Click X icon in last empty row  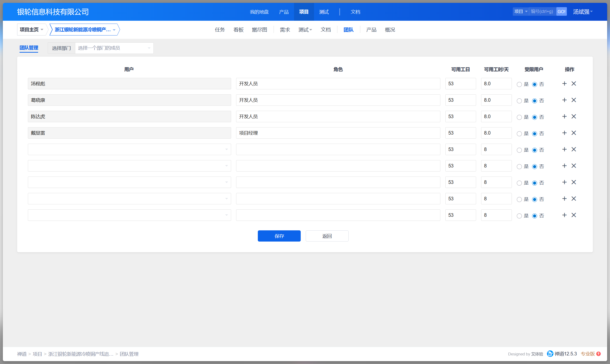(x=574, y=215)
